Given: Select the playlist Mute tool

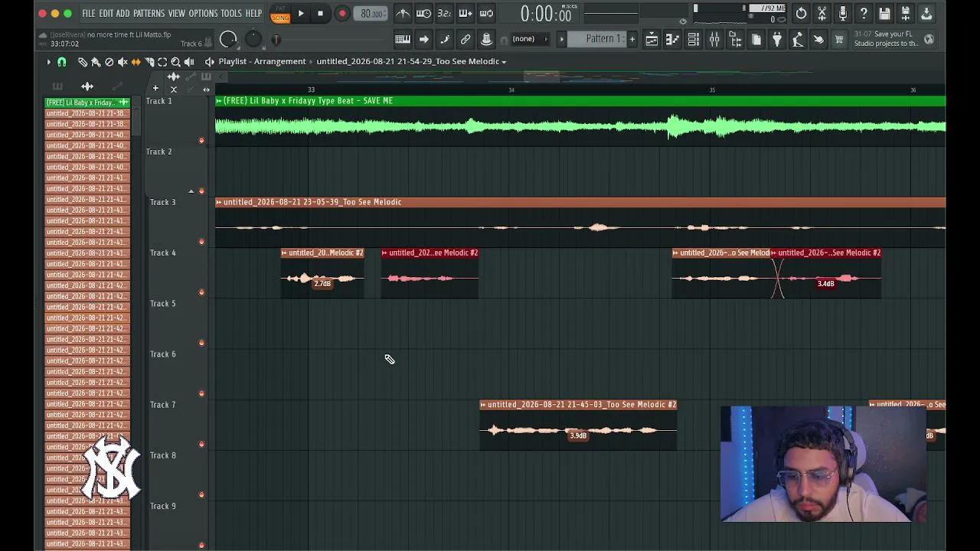Looking at the screenshot, I should (x=122, y=62).
